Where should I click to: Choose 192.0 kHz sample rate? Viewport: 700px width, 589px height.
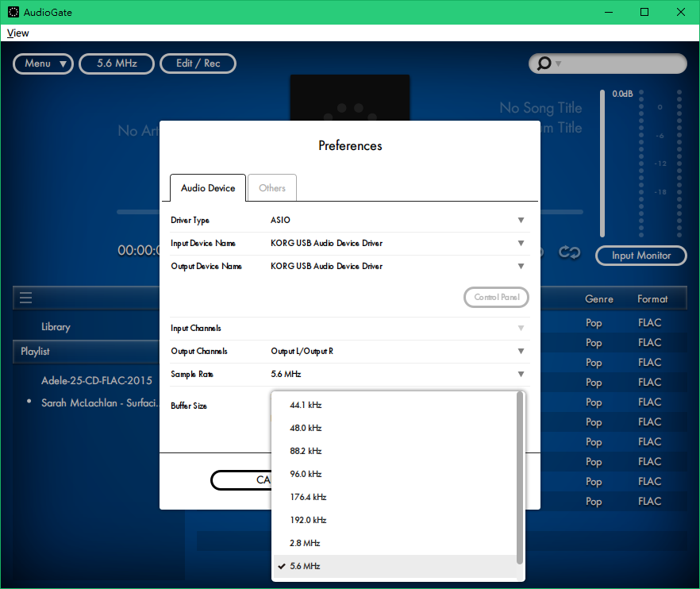point(394,520)
